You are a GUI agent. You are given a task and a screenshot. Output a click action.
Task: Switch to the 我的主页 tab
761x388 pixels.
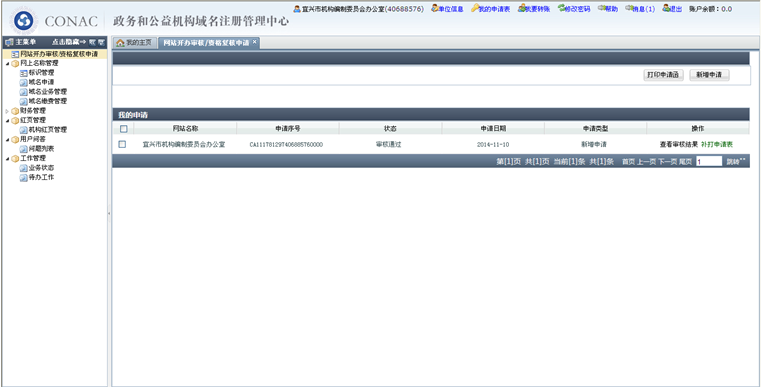click(x=134, y=43)
